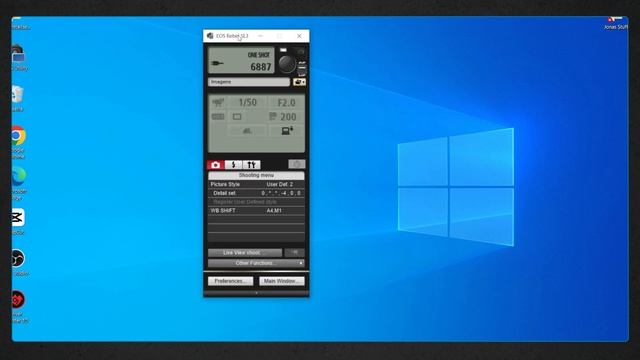Image resolution: width=640 pixels, height=360 pixels.
Task: Click EOS Utility title bar app icon
Action: [210, 36]
